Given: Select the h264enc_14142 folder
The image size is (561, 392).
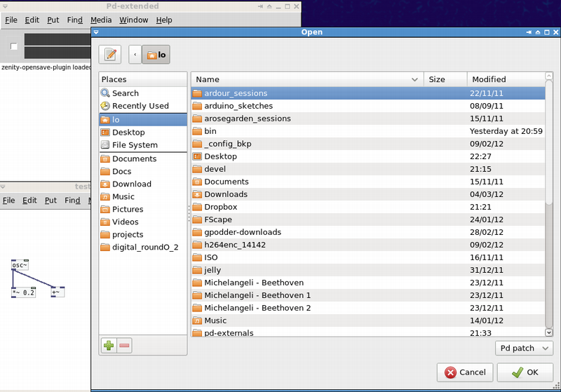Looking at the screenshot, I should click(x=367, y=245).
